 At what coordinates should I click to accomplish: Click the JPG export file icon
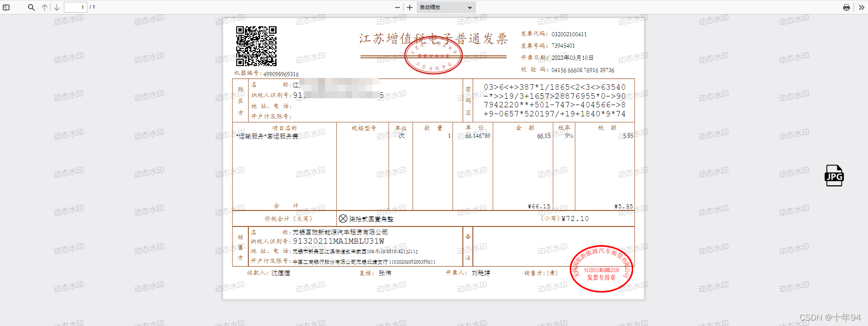click(834, 176)
